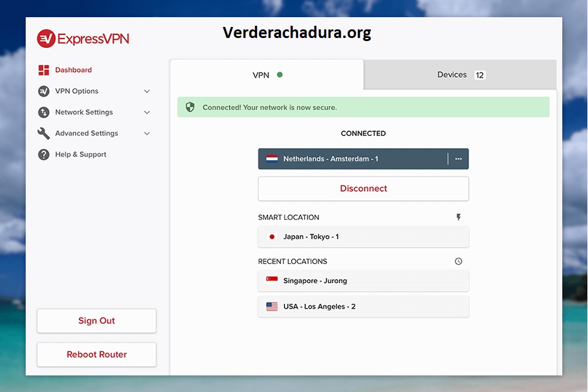This screenshot has height=392, width=588.
Task: Expand the Advanced Settings chevron
Action: tap(147, 134)
